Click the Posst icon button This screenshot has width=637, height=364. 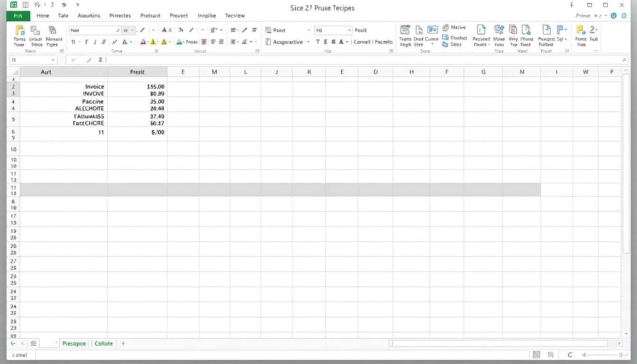pyautogui.click(x=275, y=30)
